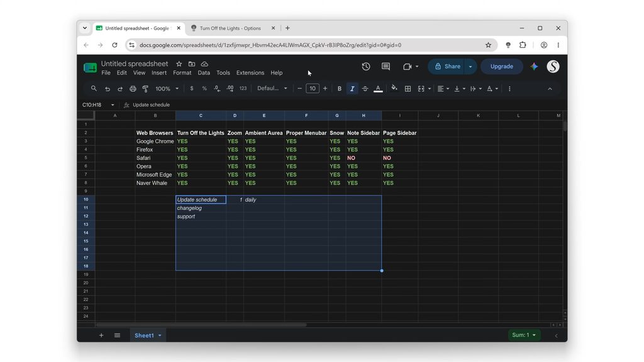Toggle italic formatting

[352, 89]
